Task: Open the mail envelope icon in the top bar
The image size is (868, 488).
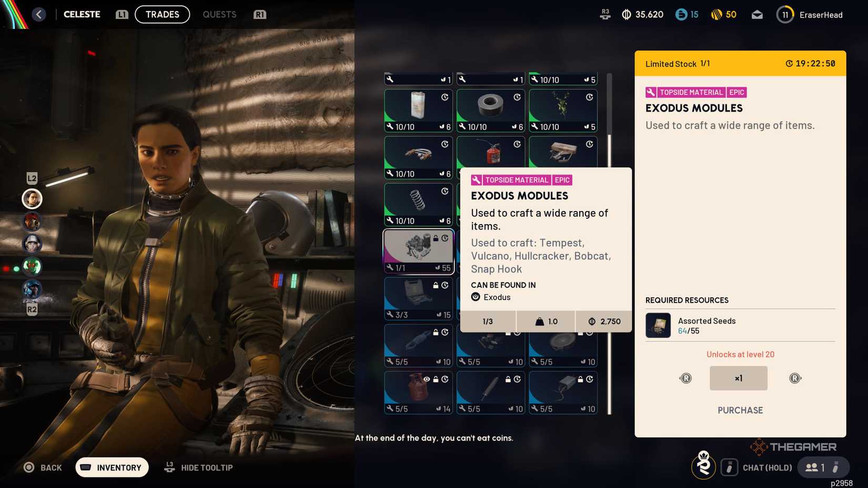Action: coord(757,14)
